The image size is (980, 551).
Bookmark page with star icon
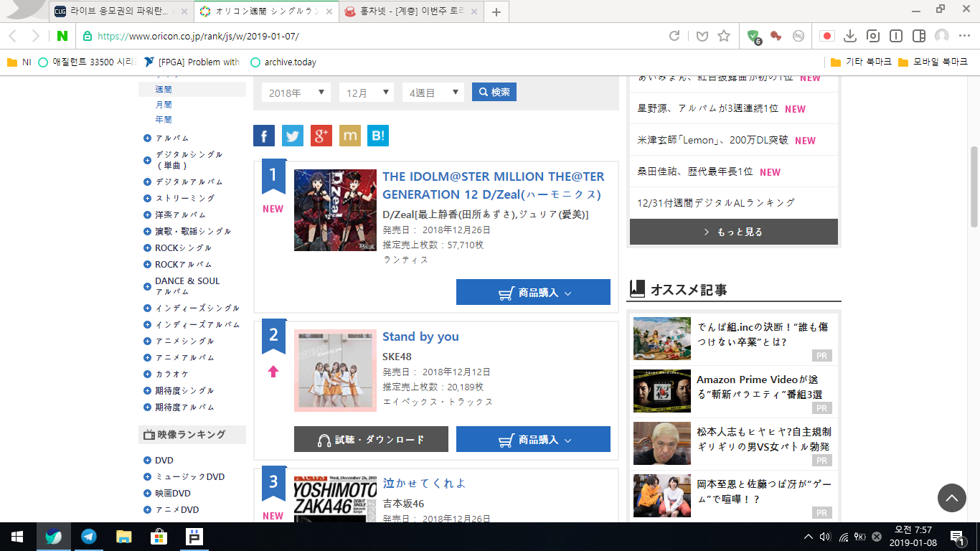pyautogui.click(x=724, y=36)
